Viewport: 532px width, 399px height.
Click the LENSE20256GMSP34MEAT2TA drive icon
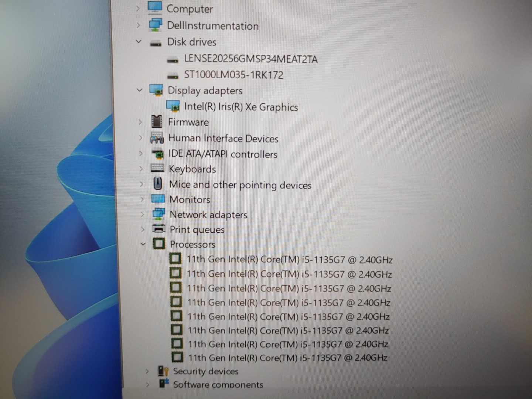point(173,60)
